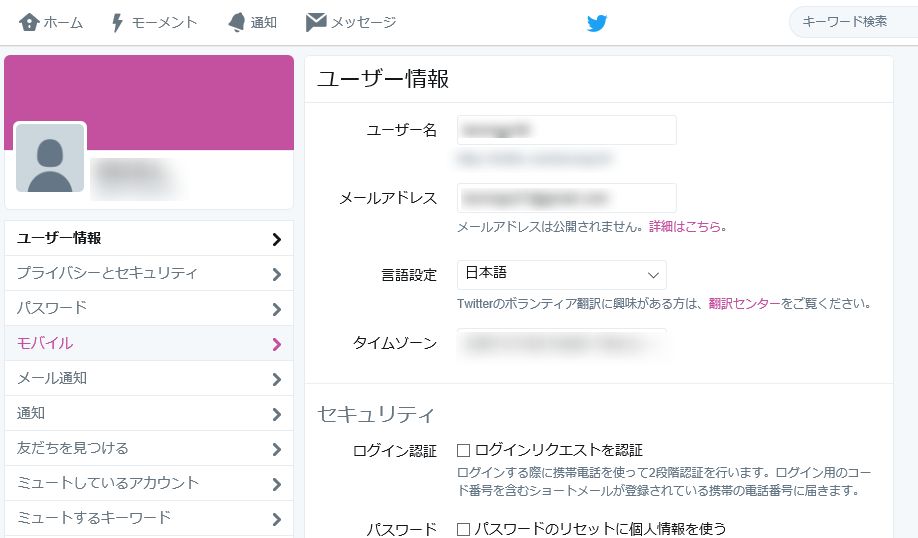
Task: Open ホーム in top navigation
Action: (x=63, y=22)
